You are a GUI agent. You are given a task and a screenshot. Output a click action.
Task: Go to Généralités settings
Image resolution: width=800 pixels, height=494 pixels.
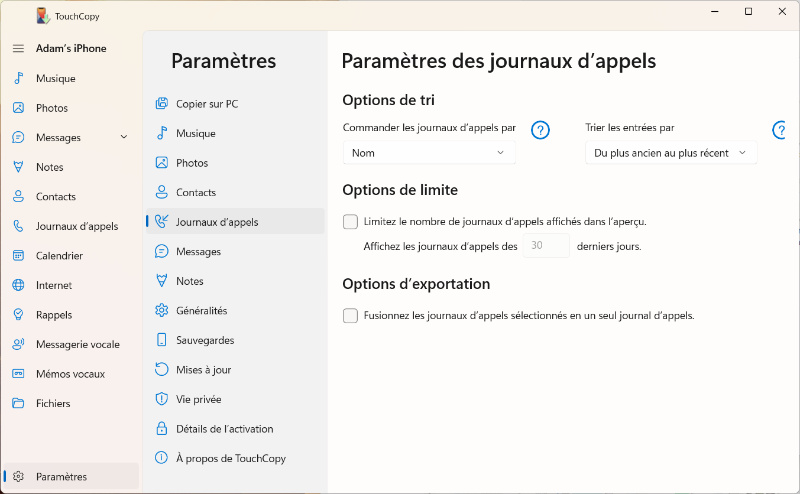point(201,311)
